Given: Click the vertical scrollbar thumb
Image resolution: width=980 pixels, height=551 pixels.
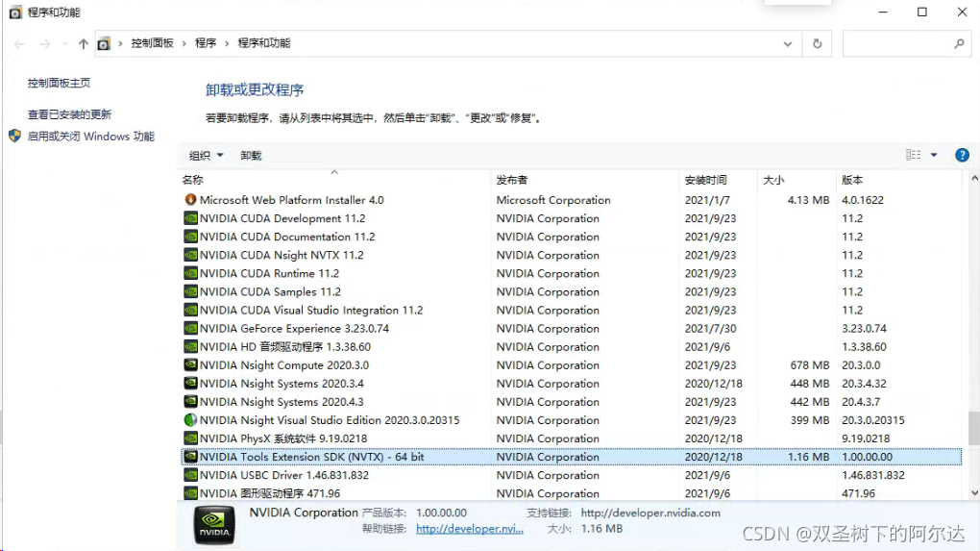Looking at the screenshot, I should tap(974, 428).
